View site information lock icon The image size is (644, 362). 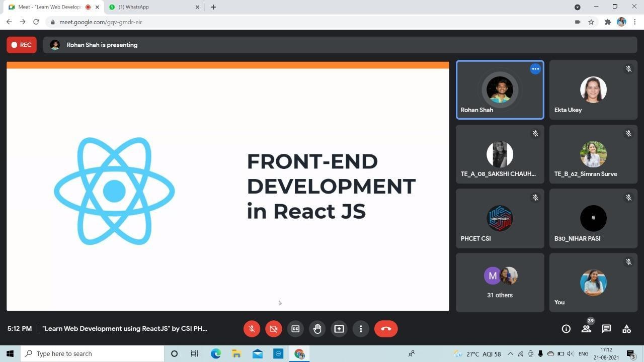pyautogui.click(x=53, y=22)
